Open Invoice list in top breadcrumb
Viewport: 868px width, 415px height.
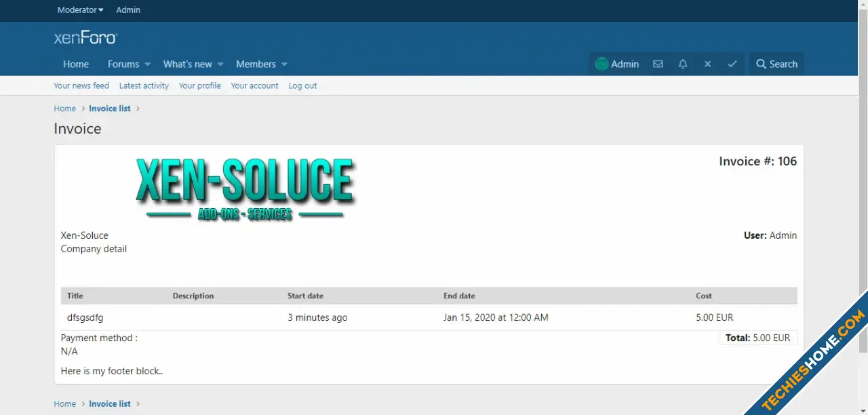[110, 108]
